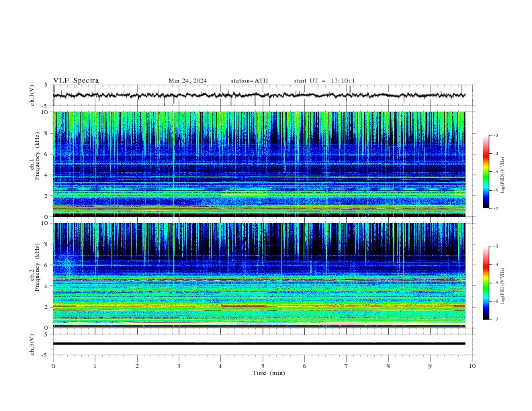Image resolution: width=532 pixels, height=411 pixels.
Task: Click the ch.2 spectrogram color scale bar
Action: click(486, 283)
